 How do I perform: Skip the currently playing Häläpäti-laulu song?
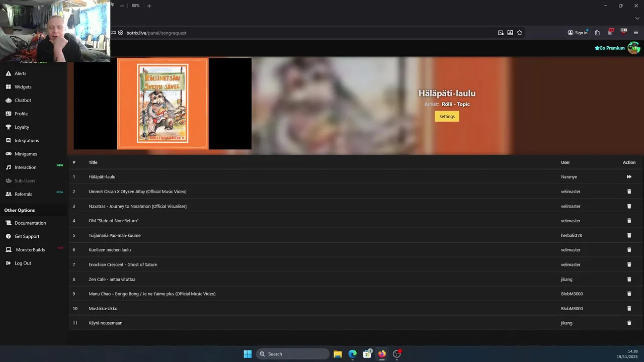[x=629, y=177]
